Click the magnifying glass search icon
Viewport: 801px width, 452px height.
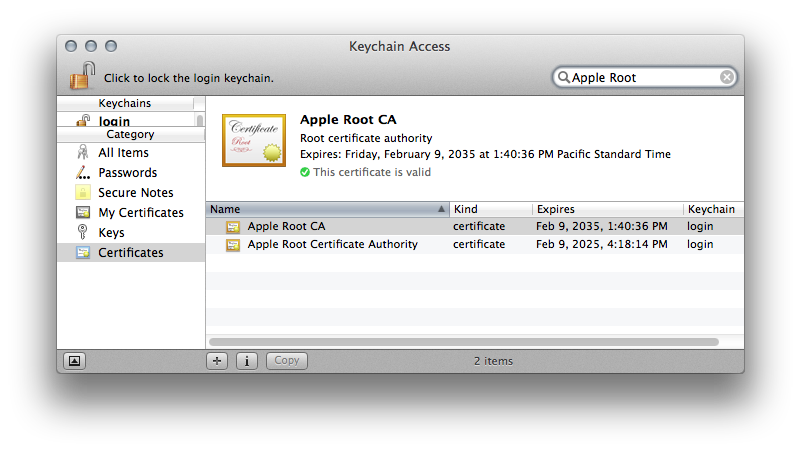coord(564,77)
